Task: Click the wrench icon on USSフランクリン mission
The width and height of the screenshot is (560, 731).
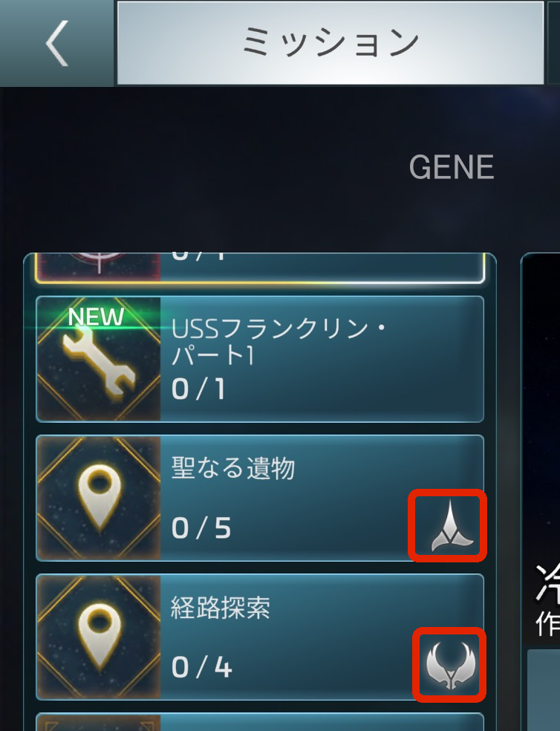Action: pyautogui.click(x=98, y=359)
